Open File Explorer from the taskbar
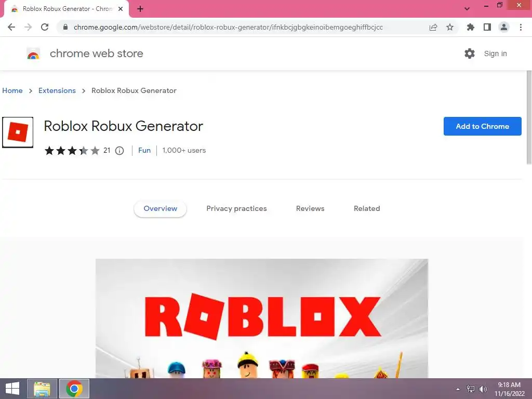 (42, 389)
